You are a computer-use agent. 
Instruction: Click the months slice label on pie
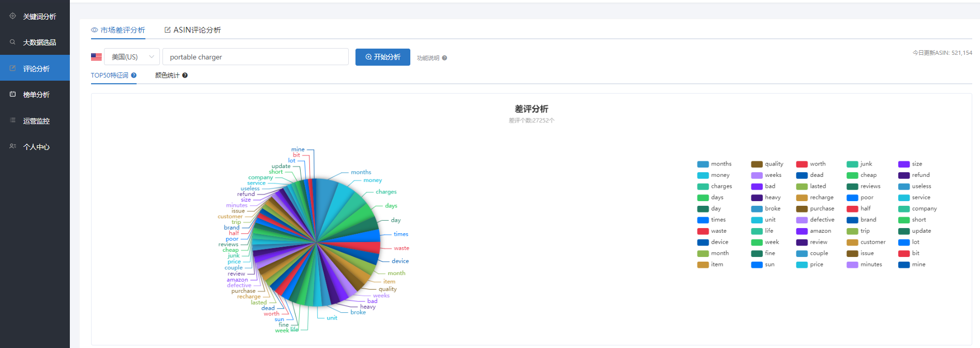(x=361, y=172)
